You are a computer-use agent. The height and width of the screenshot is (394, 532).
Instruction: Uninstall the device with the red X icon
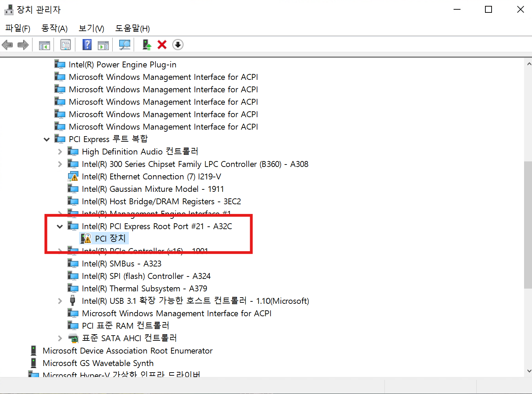(162, 45)
